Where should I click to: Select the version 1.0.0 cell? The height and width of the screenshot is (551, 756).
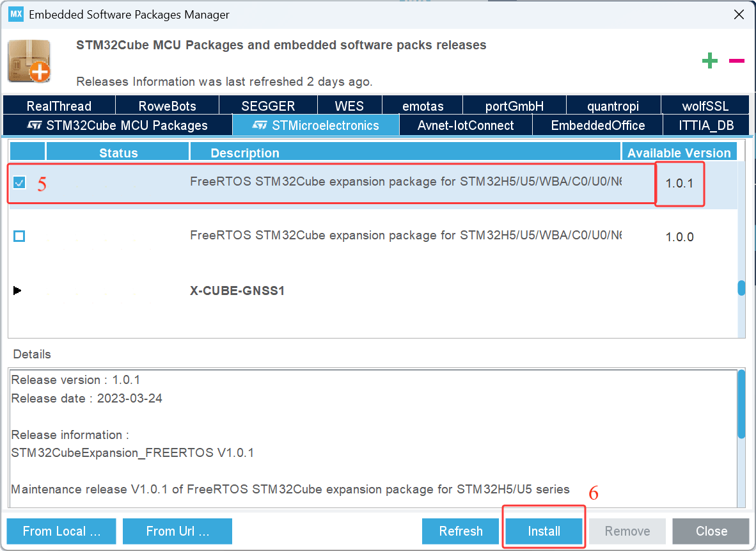[x=679, y=237]
